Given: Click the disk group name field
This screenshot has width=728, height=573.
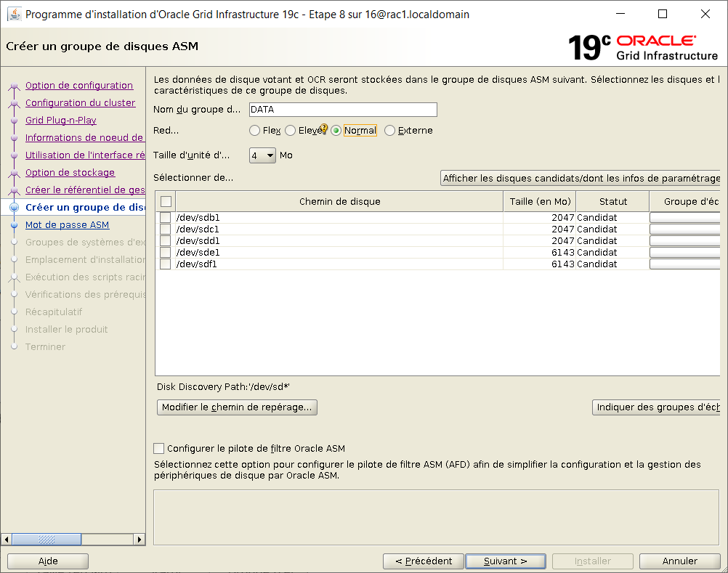Looking at the screenshot, I should pos(343,110).
